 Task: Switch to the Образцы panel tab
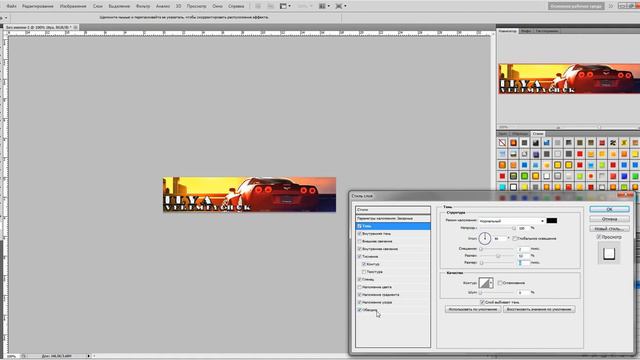[520, 134]
